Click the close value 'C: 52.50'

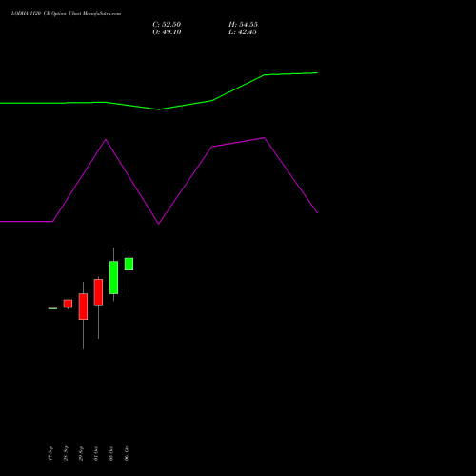tap(167, 25)
